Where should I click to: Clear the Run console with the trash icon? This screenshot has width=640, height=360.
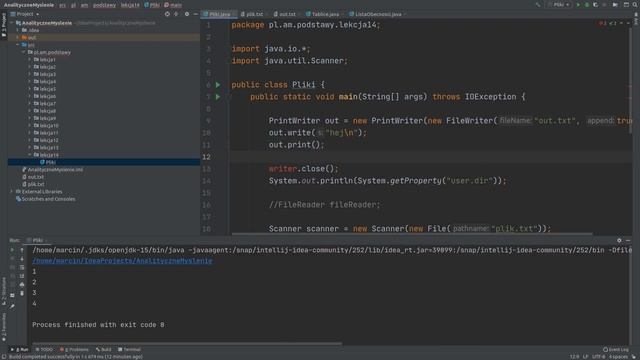22,293
